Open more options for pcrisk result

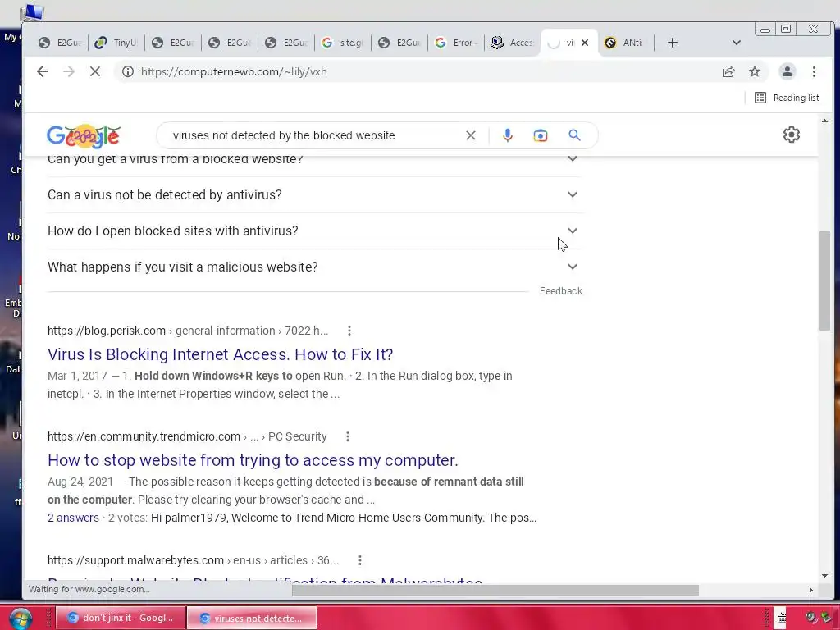point(349,331)
